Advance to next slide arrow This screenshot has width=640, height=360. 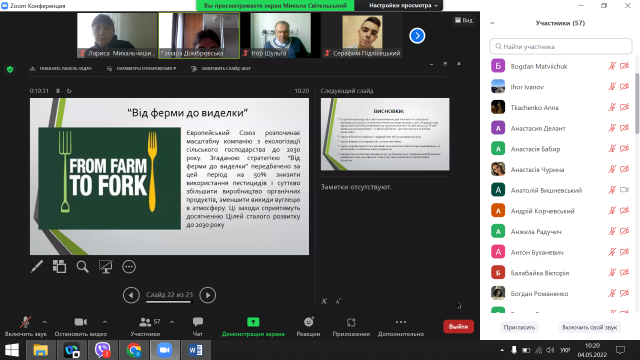click(208, 295)
